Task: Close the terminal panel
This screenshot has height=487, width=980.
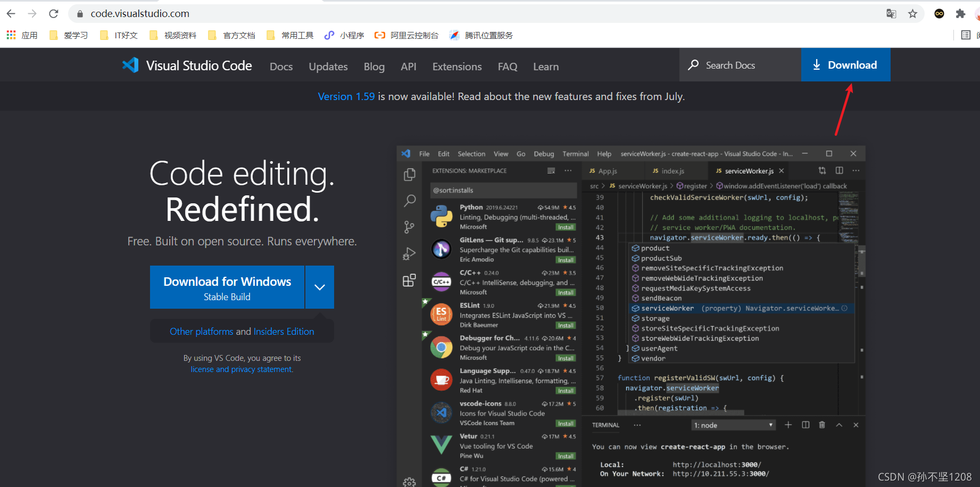Action: coord(856,425)
